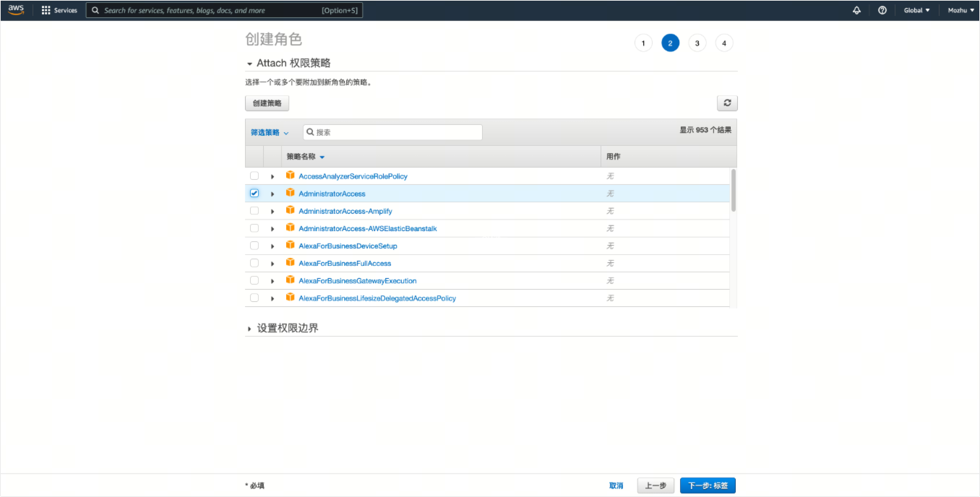
Task: Check the AlexaForBusinessDeviceSetup checkbox
Action: point(254,245)
